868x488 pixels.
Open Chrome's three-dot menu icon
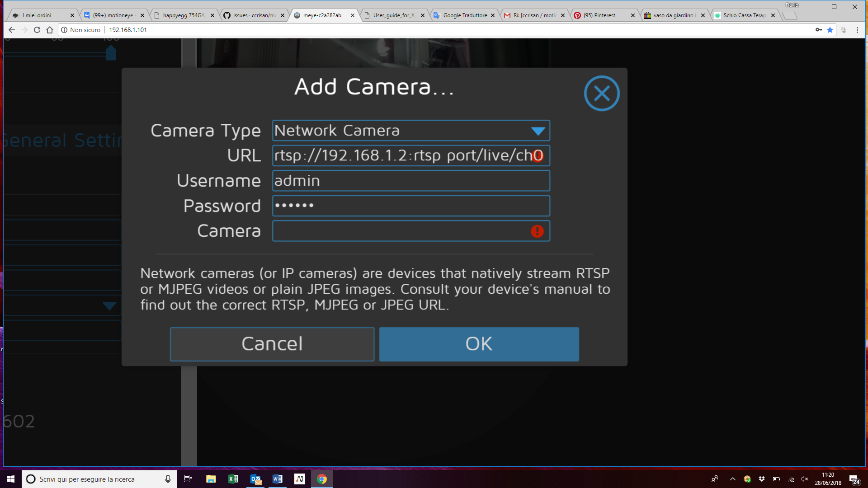858,30
